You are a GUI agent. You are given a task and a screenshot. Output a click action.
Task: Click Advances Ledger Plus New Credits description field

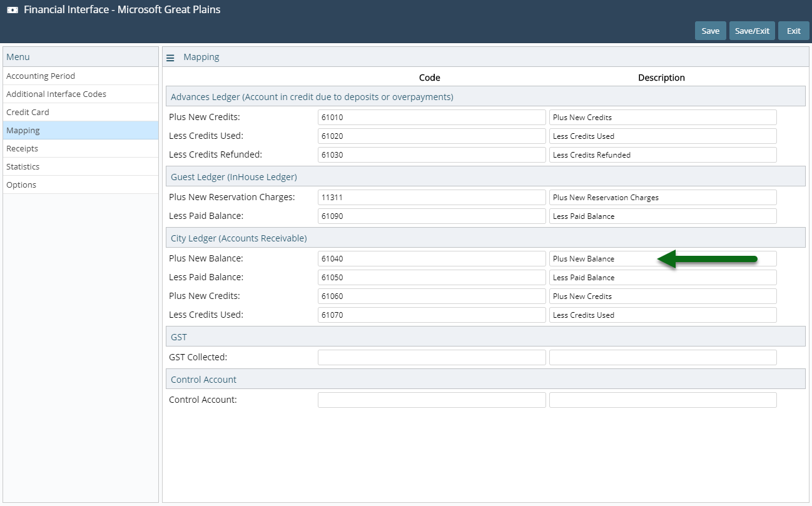tap(663, 117)
